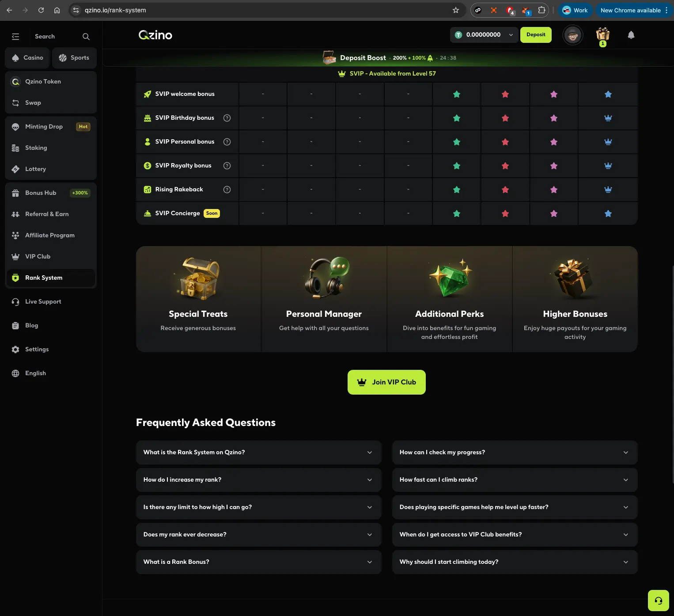674x616 pixels.
Task: Expand 'Does playing specific games help' question
Action: [x=515, y=507]
